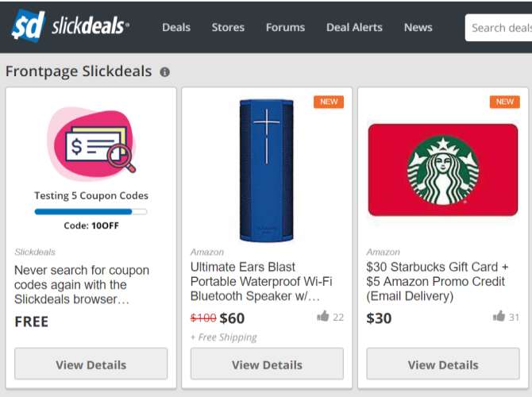Click the coupon magnifier illustration
Screen dimensions: 532x397
coord(91,145)
